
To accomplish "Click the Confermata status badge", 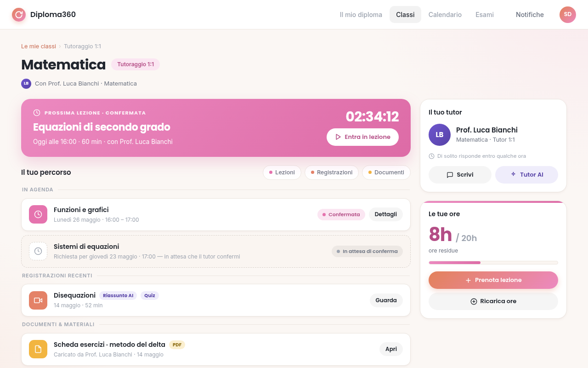I will tap(341, 214).
